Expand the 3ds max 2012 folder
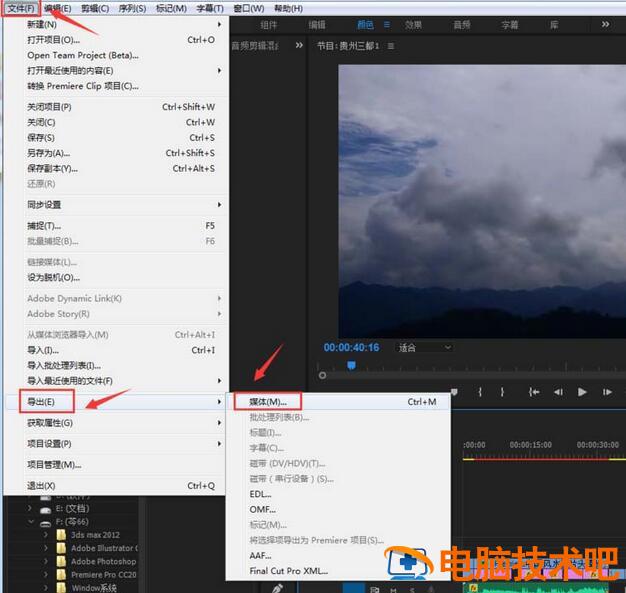The image size is (626, 593). tap(46, 534)
